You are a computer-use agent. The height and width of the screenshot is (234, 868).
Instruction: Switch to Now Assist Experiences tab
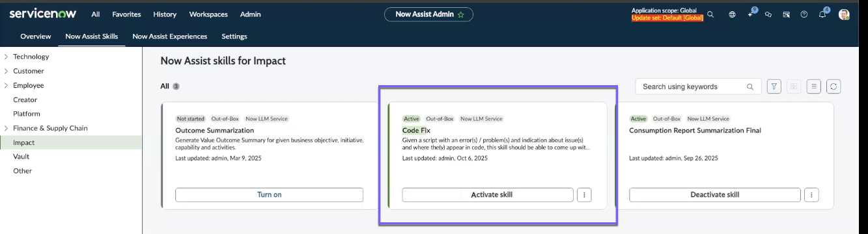click(170, 36)
